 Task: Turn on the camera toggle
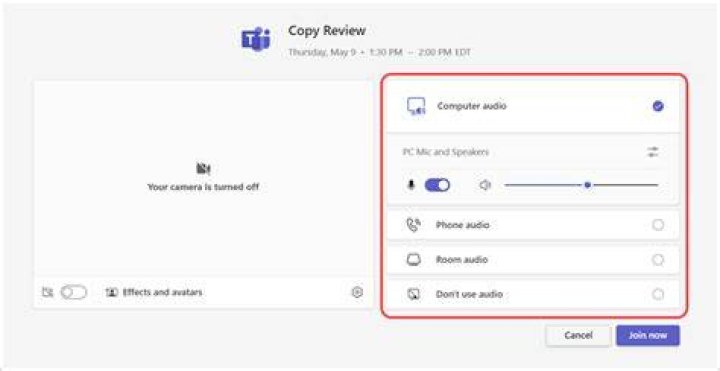coord(74,292)
